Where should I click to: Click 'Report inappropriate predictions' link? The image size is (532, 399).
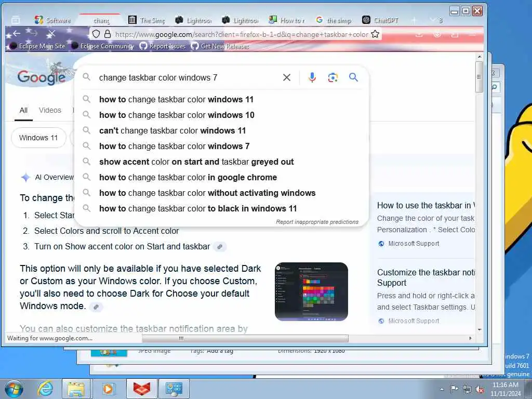pyautogui.click(x=317, y=222)
